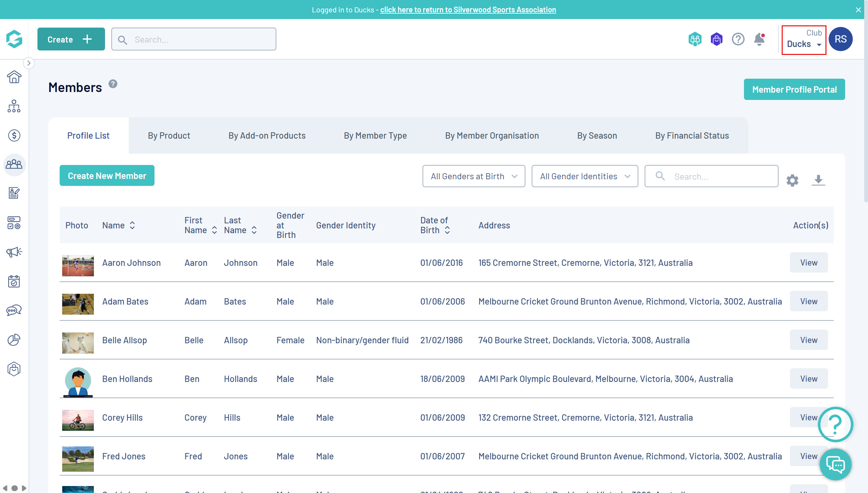Image resolution: width=868 pixels, height=493 pixels.
Task: Switch to the By Member Type tab
Action: pos(375,135)
